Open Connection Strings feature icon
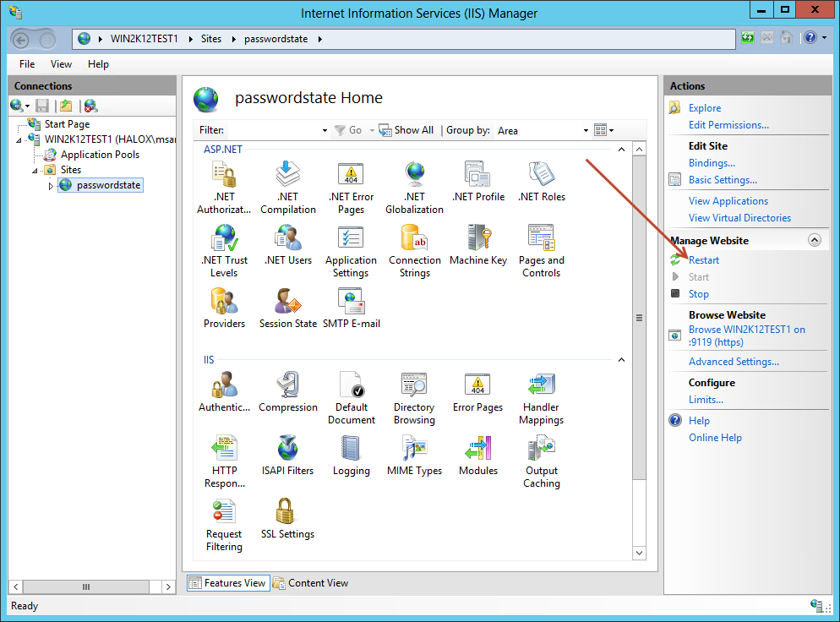 click(x=414, y=239)
